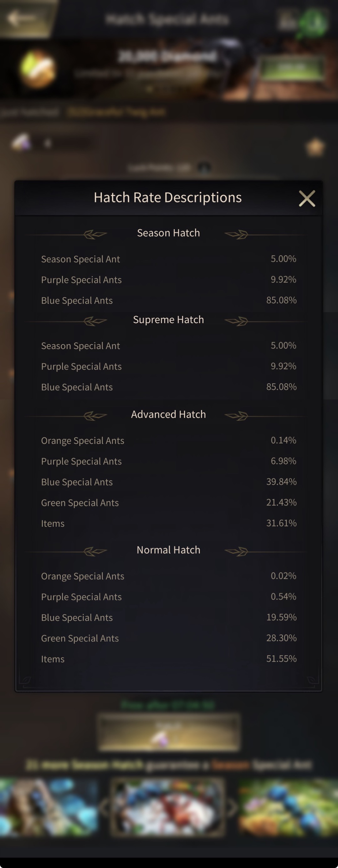Viewport: 338px width, 868px height.
Task: Click the Season Hatch section header
Action: 168,233
